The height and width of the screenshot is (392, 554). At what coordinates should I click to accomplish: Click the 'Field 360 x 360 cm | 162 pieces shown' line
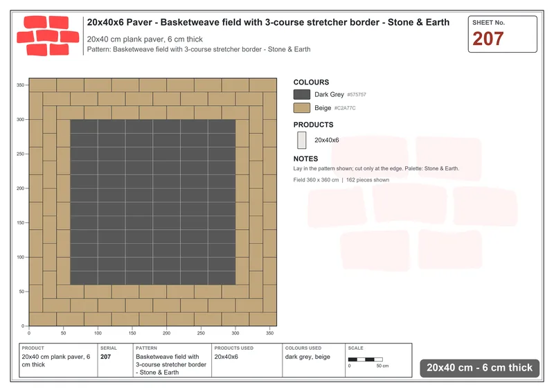(x=341, y=180)
